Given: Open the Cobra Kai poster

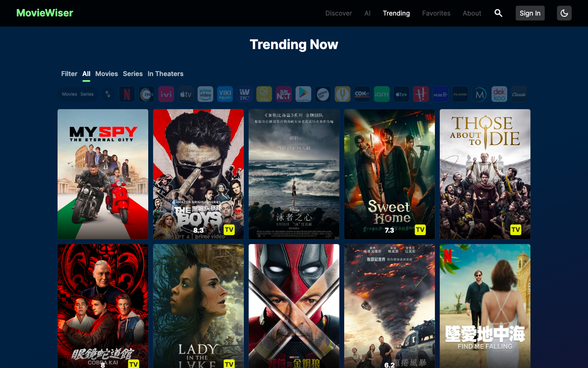Looking at the screenshot, I should click(x=103, y=306).
